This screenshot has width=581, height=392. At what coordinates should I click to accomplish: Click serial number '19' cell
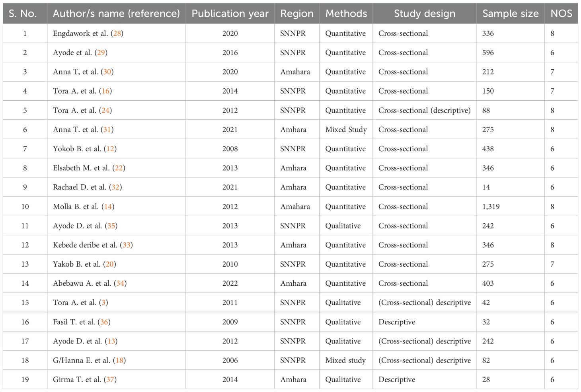coord(25,380)
